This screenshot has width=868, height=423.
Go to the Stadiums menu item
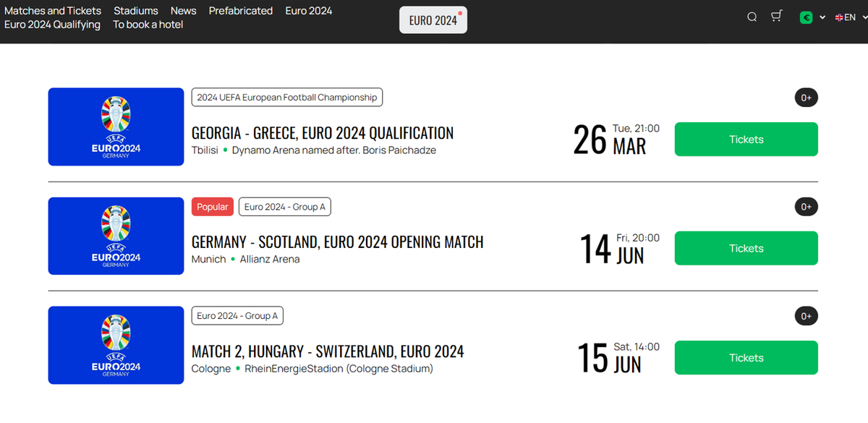click(x=135, y=11)
